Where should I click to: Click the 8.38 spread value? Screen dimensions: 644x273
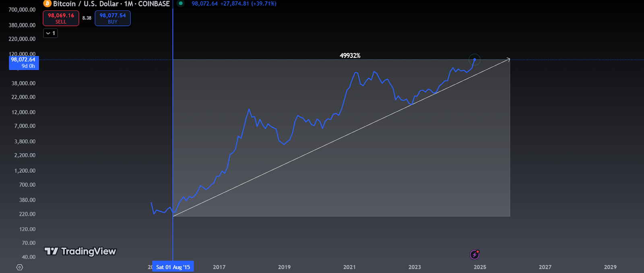click(87, 18)
